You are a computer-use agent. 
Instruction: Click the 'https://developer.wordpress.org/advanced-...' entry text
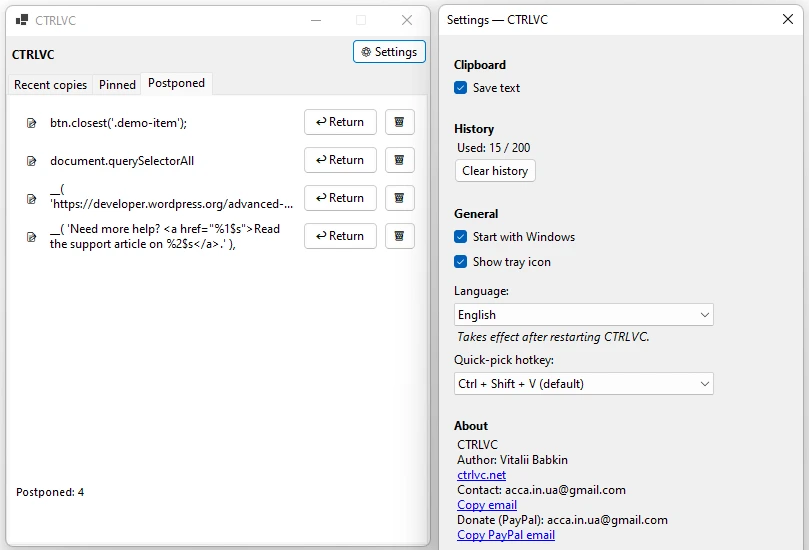171,197
